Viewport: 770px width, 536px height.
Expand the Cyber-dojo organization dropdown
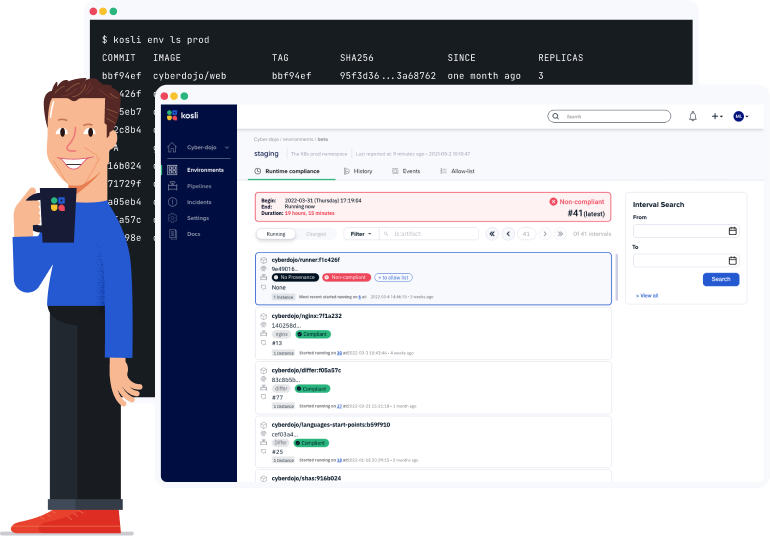[x=227, y=147]
